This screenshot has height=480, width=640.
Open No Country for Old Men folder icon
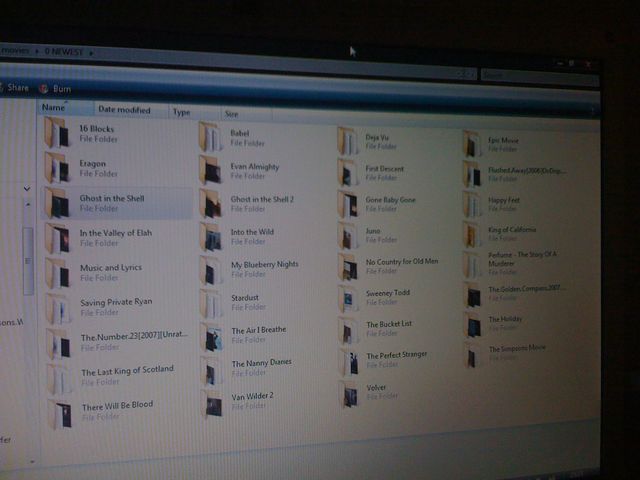click(349, 267)
